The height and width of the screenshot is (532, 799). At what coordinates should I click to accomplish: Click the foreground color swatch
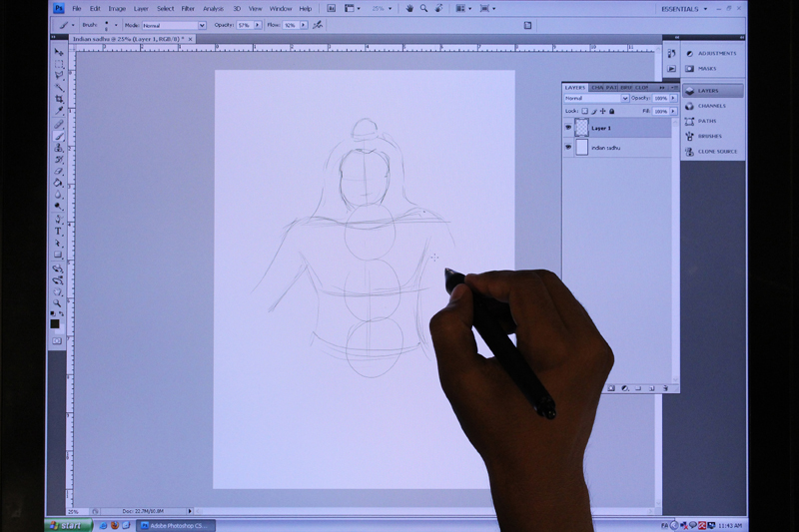click(55, 323)
